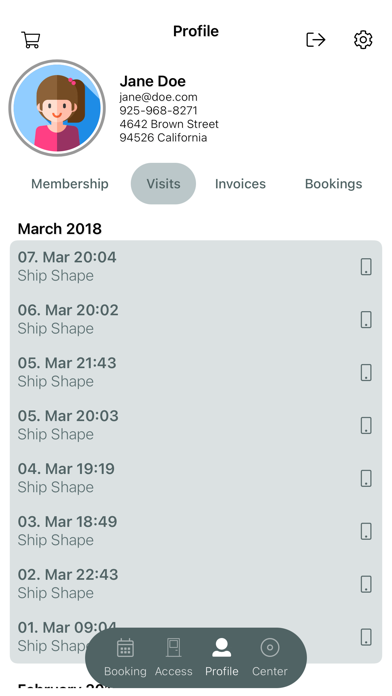Image resolution: width=392 pixels, height=696 pixels.
Task: Tap phone icon on 03. Mar 18:49 visit
Action: point(366,531)
